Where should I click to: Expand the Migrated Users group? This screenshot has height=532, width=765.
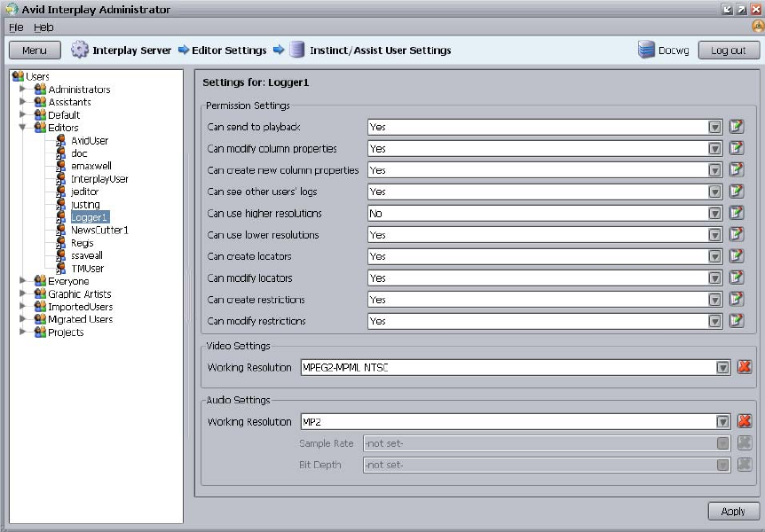click(22, 319)
